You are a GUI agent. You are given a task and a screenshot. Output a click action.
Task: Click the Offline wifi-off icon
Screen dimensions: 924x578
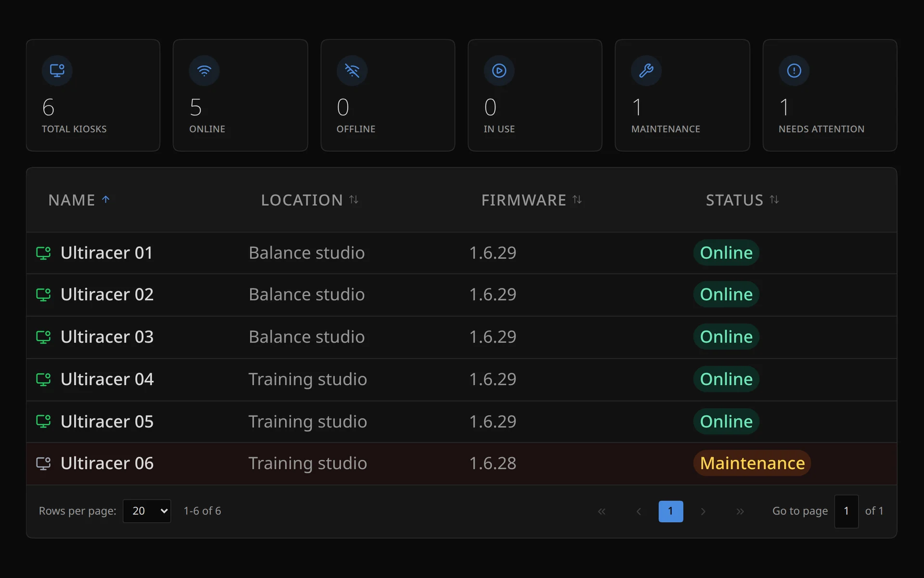pyautogui.click(x=352, y=71)
